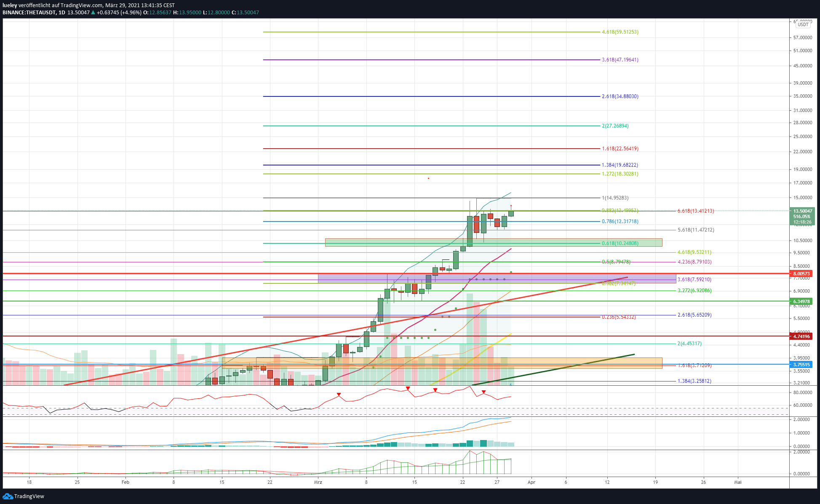Image resolution: width=820 pixels, height=504 pixels.
Task: Click the green 6.34978 price tag
Action: (x=801, y=301)
